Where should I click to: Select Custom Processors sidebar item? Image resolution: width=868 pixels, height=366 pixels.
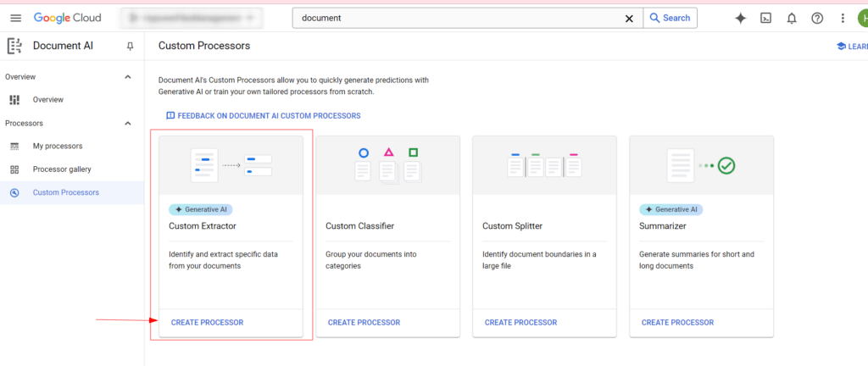pos(65,192)
